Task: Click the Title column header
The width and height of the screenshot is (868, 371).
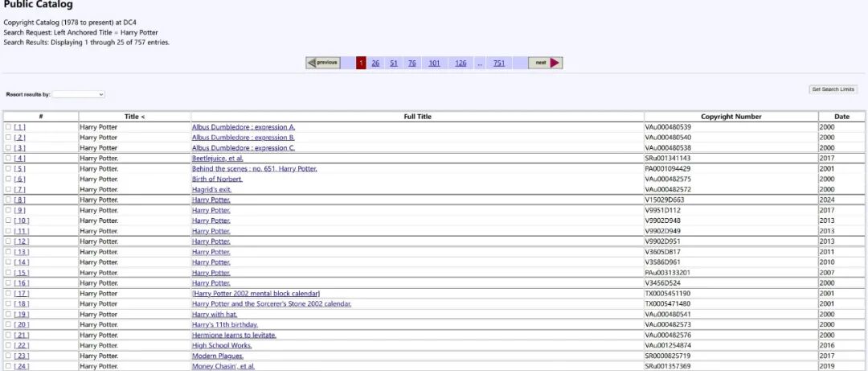Action: pos(134,117)
